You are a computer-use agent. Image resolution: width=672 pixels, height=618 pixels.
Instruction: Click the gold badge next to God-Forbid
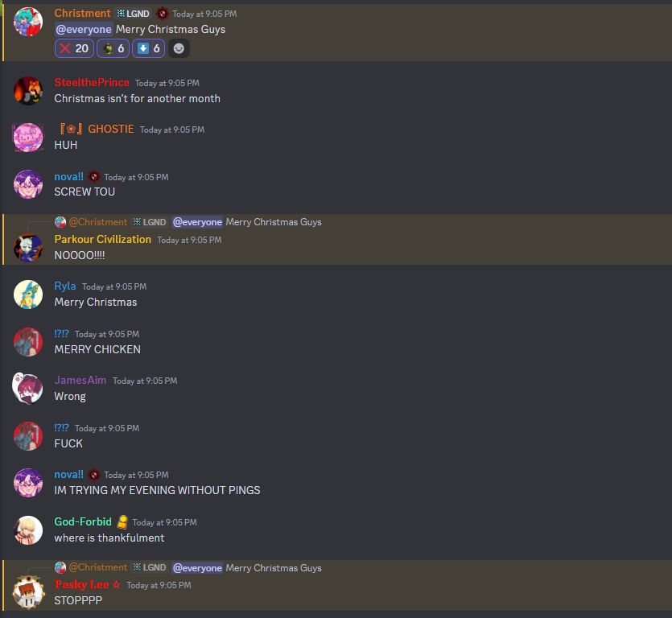pyautogui.click(x=122, y=521)
